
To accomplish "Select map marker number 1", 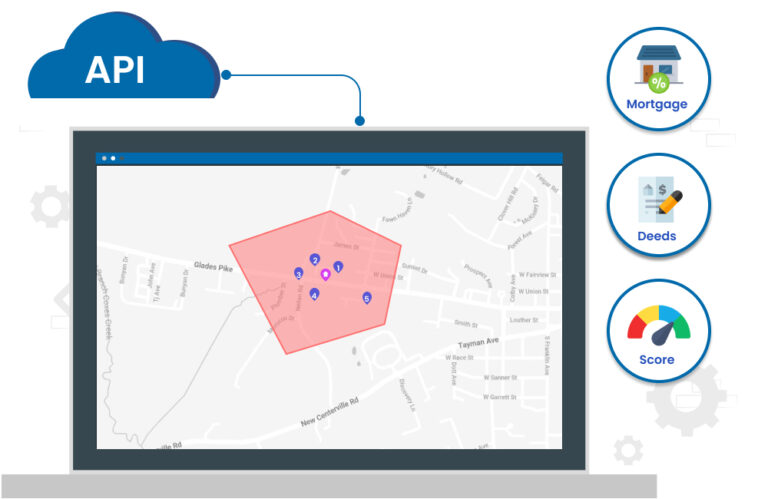I will (338, 267).
